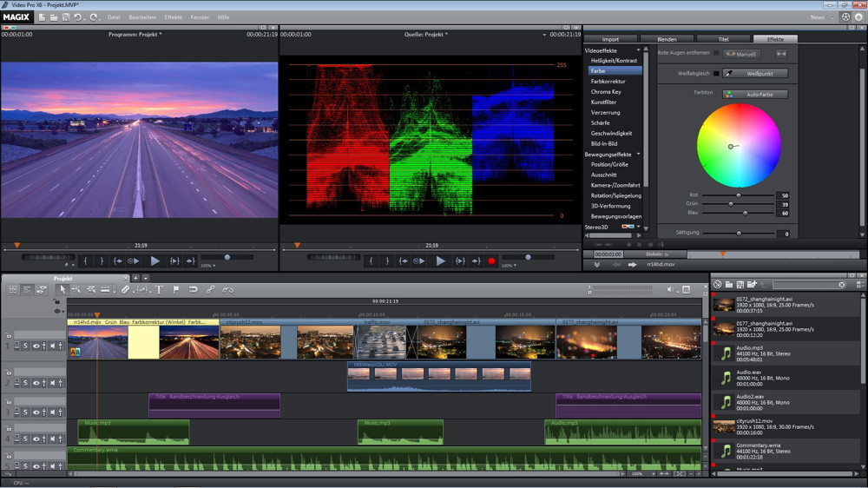Play the program monitor video
The width and height of the screenshot is (868, 488).
pos(155,260)
